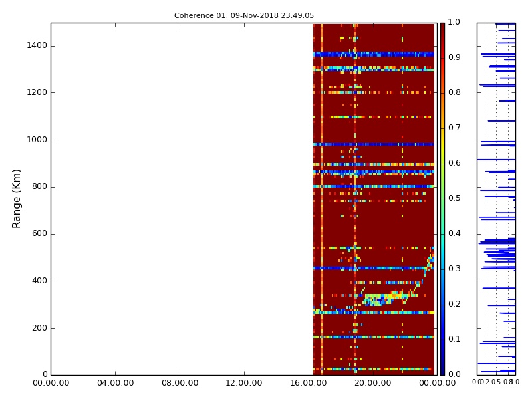Click the 08:00:00 time axis label

(x=180, y=383)
